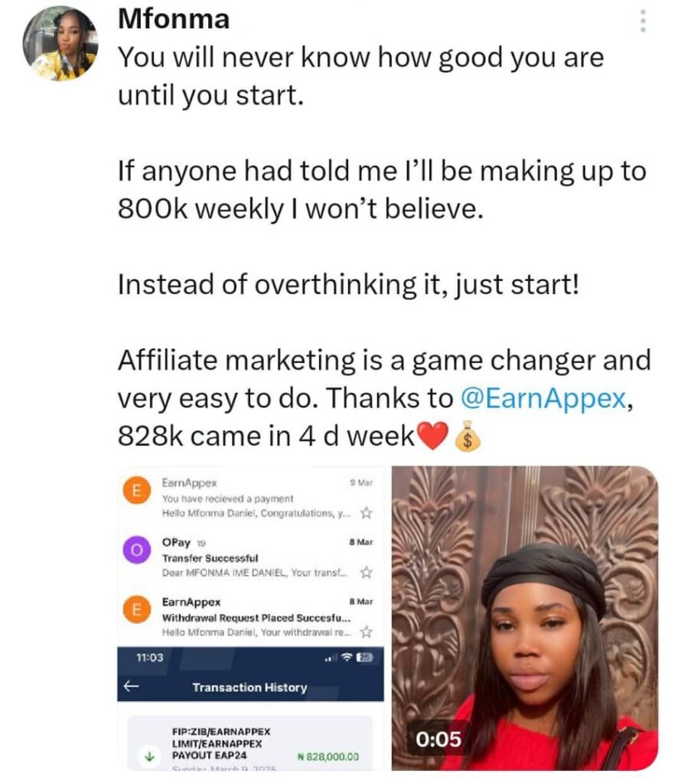The width and height of the screenshot is (681, 784).
Task: Click the ₦828,000.00 transaction amount
Action: (327, 757)
